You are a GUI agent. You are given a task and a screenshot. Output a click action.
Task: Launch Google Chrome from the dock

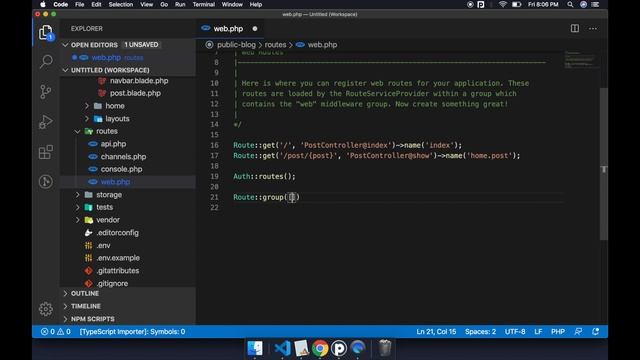[320, 348]
